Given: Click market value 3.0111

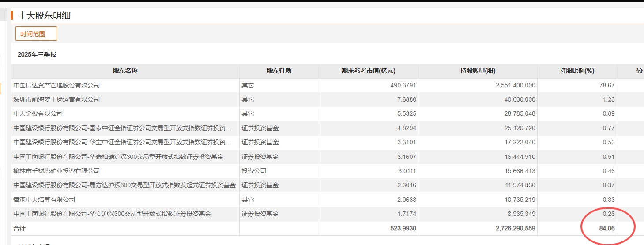Looking at the screenshot, I should click(x=407, y=171).
